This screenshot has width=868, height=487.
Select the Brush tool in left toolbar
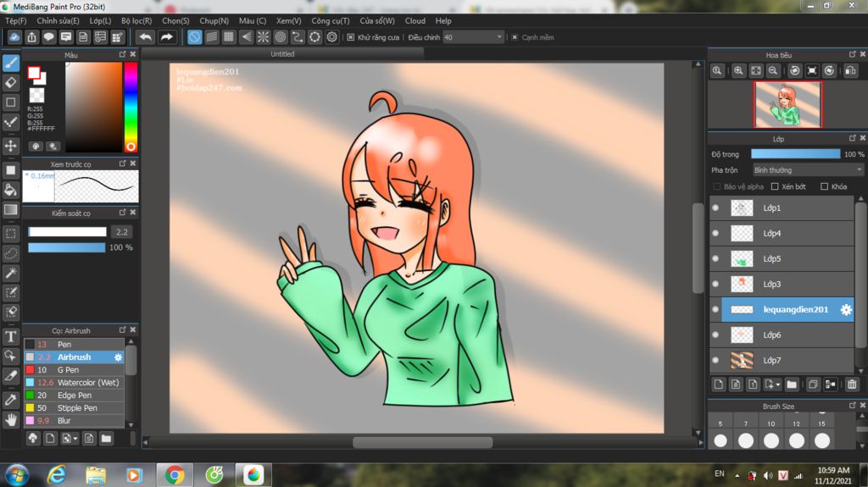click(11, 63)
